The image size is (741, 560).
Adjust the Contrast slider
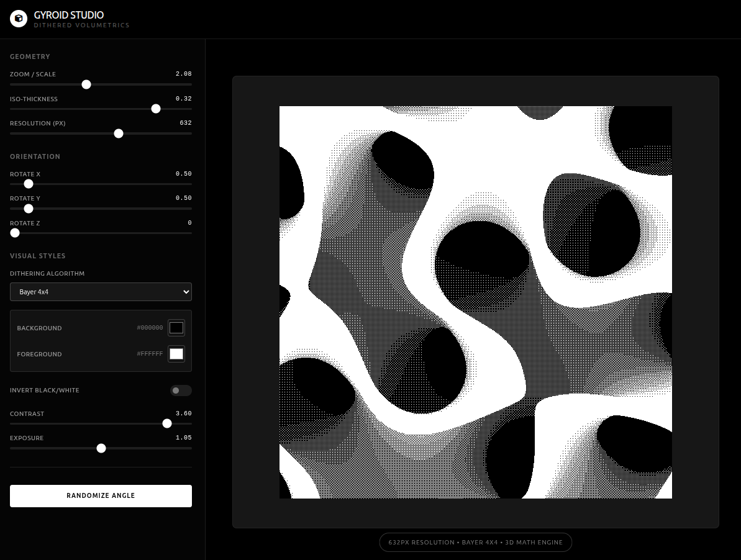[166, 423]
